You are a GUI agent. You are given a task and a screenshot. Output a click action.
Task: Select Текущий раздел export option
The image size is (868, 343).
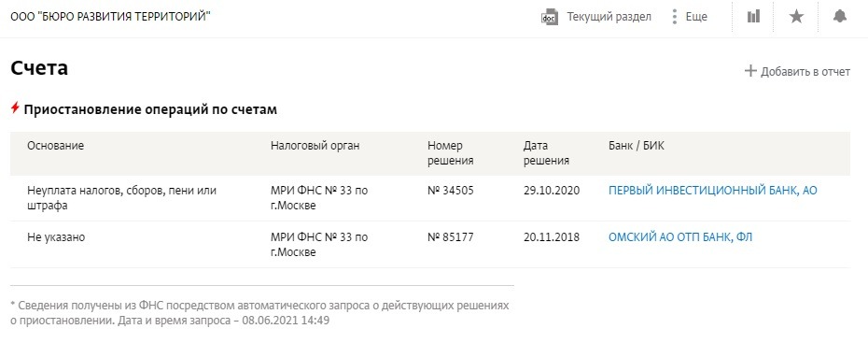tap(609, 17)
